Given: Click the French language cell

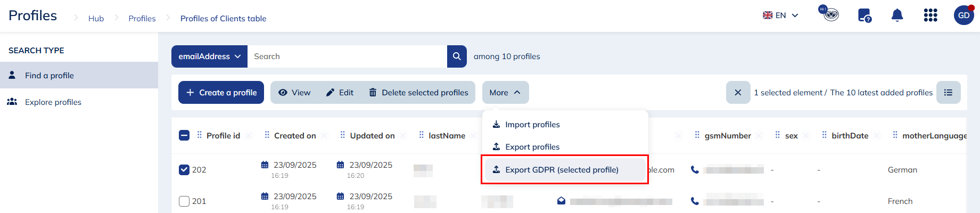Looking at the screenshot, I should click(900, 201).
